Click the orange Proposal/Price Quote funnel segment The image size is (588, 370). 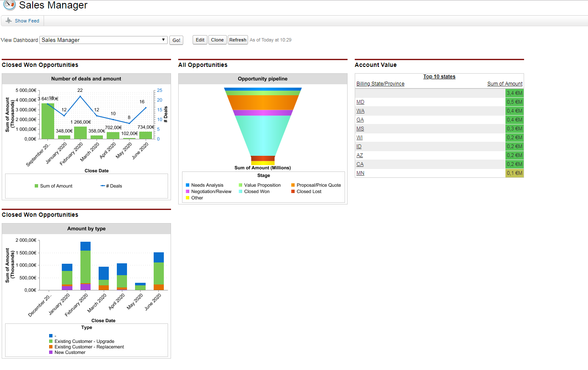coord(263,102)
